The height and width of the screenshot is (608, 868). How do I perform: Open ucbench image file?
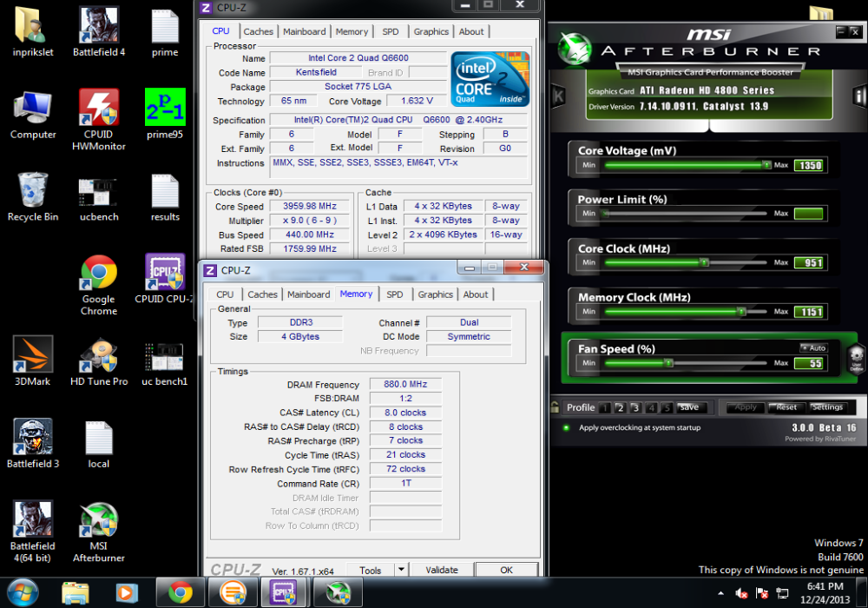[99, 196]
